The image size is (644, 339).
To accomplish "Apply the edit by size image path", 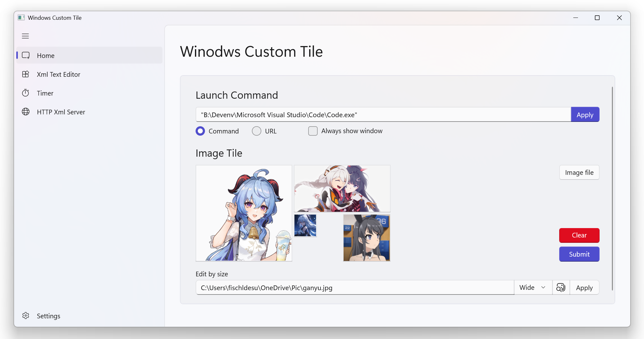I will (584, 287).
